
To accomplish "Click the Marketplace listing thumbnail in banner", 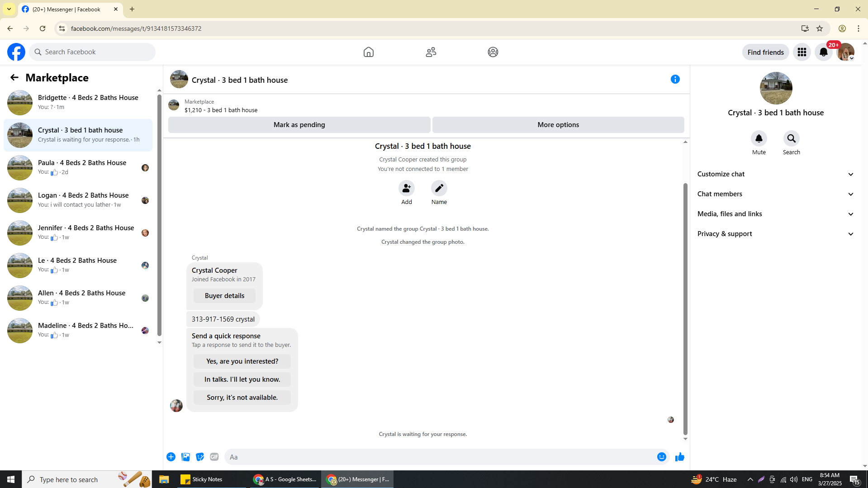I will 174,105.
